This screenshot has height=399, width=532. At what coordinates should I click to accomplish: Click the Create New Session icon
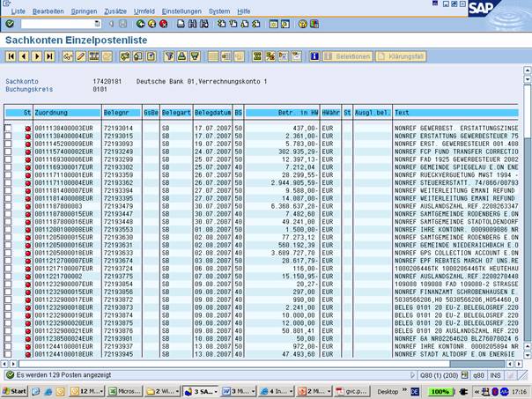[x=273, y=24]
